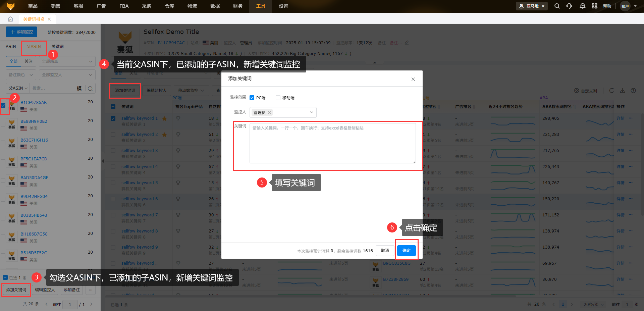The height and width of the screenshot is (311, 644).
Task: Open the 备注颜色 dropdown
Action: pos(21,75)
